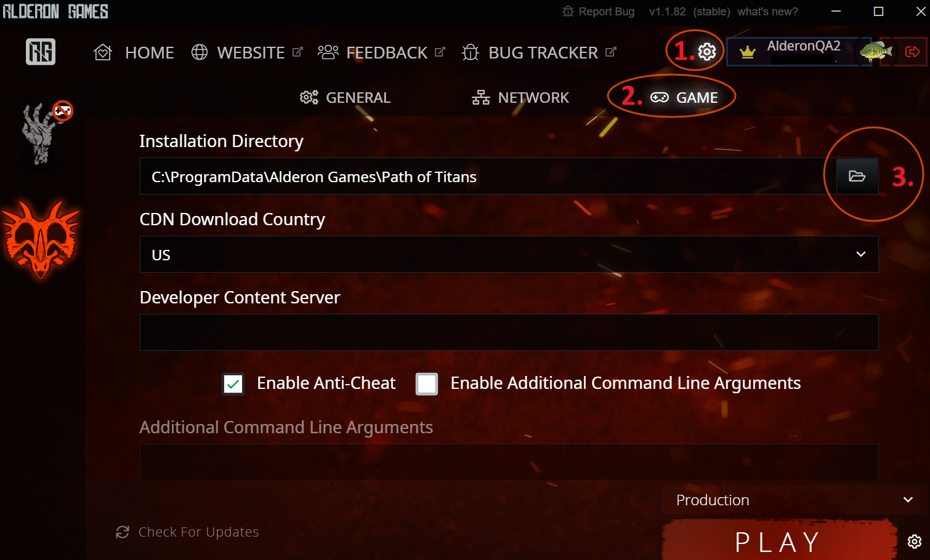The image size is (930, 560).
Task: Switch to the NETWORK settings tab
Action: 520,97
